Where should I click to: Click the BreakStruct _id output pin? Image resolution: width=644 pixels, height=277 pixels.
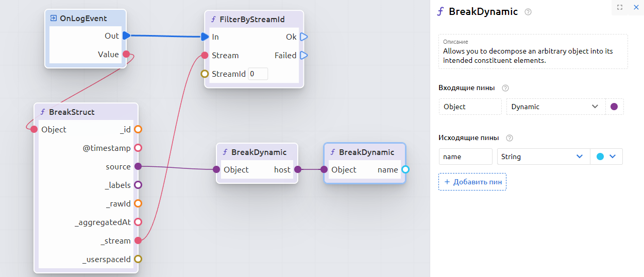138,129
